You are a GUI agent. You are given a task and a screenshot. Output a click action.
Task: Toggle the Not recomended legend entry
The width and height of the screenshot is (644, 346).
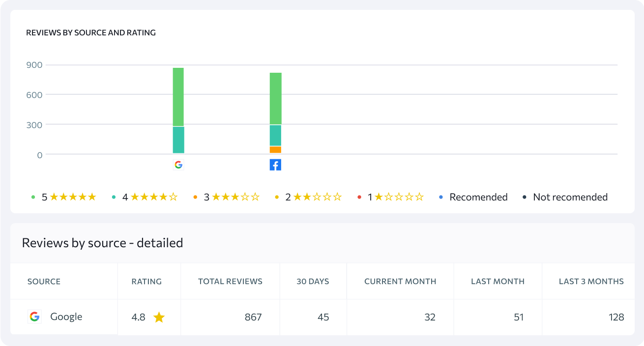point(565,197)
